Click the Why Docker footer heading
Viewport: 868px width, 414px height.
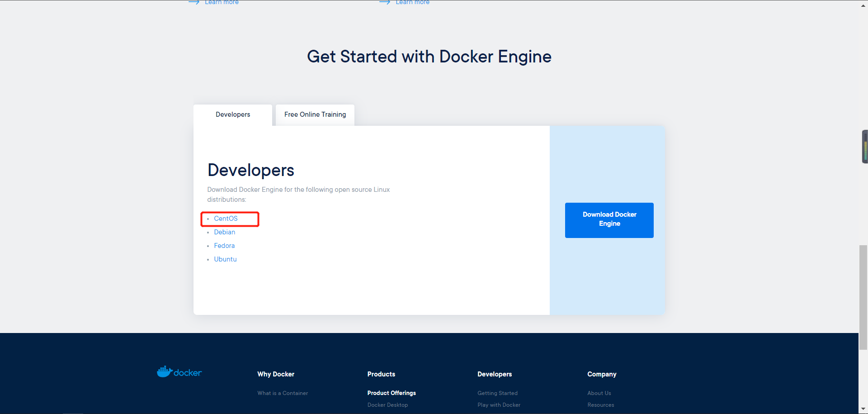(x=276, y=374)
